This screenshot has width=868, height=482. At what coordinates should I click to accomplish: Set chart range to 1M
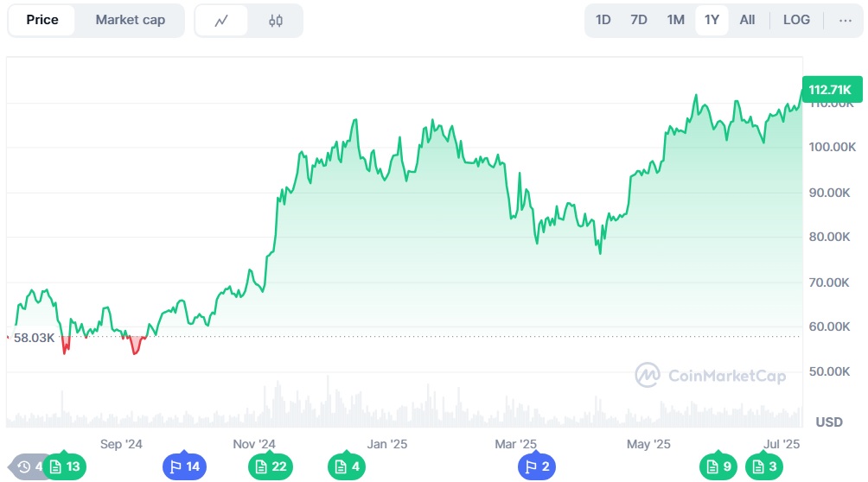tap(675, 20)
